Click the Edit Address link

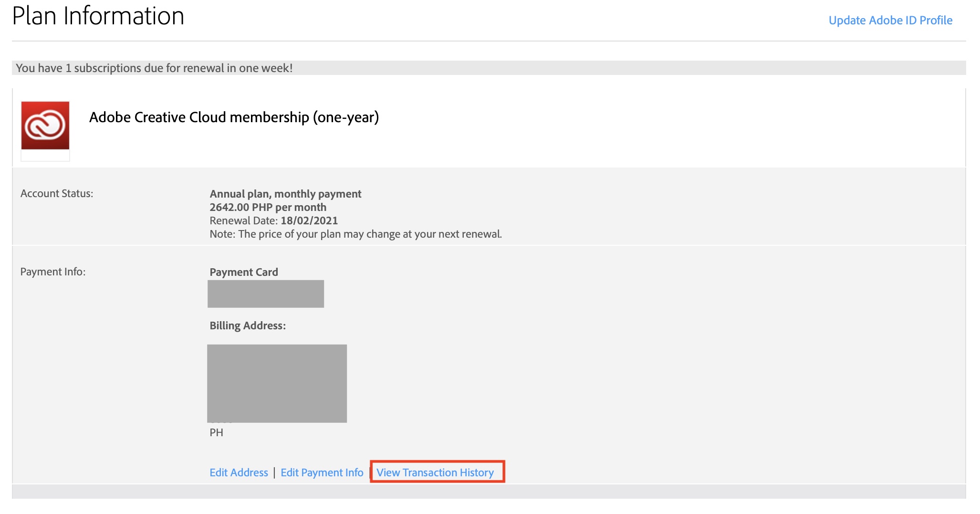[239, 472]
